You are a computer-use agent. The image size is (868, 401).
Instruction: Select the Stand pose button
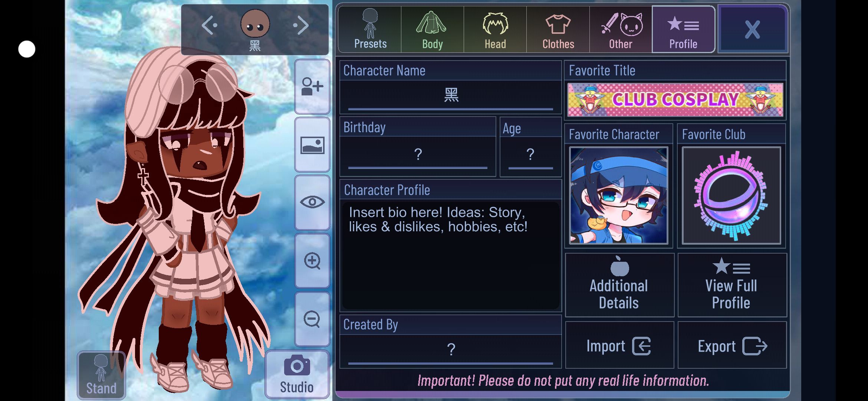pos(101,375)
